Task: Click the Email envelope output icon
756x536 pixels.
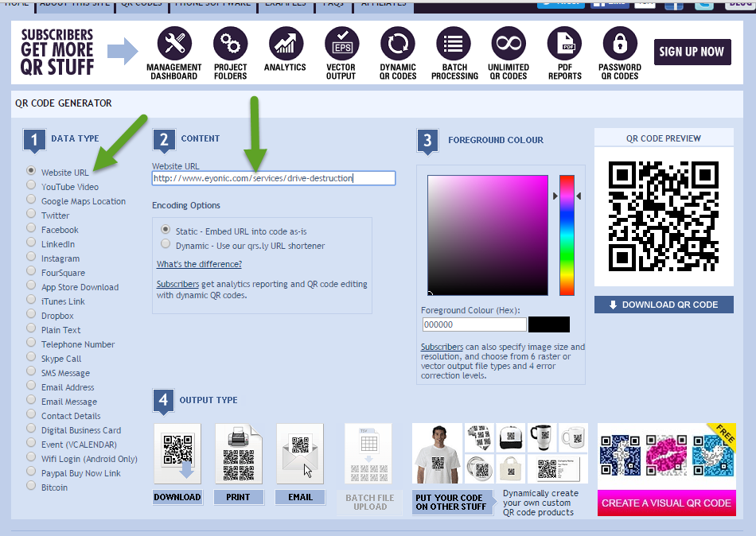Action: [x=300, y=454]
